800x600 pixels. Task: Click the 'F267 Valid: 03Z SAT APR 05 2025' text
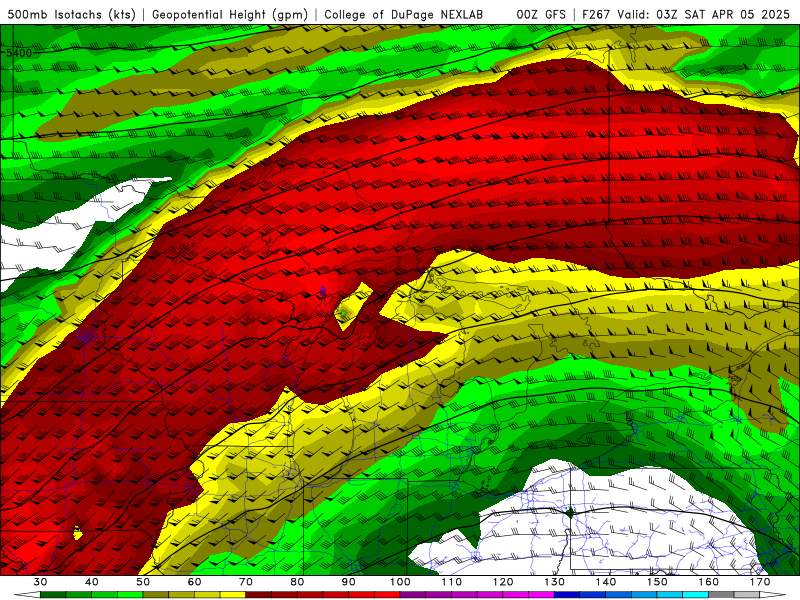[686, 14]
